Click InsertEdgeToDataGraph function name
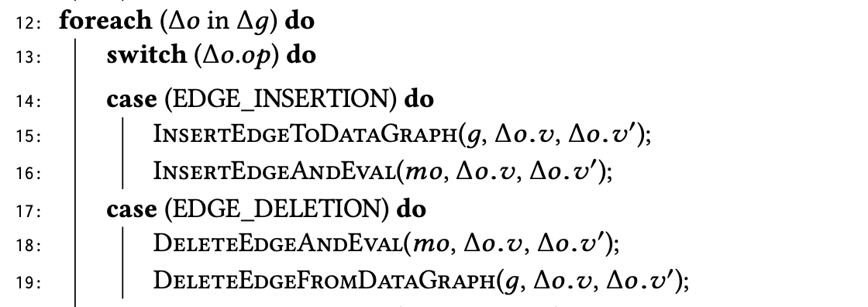This screenshot has width=868, height=307. [x=305, y=135]
